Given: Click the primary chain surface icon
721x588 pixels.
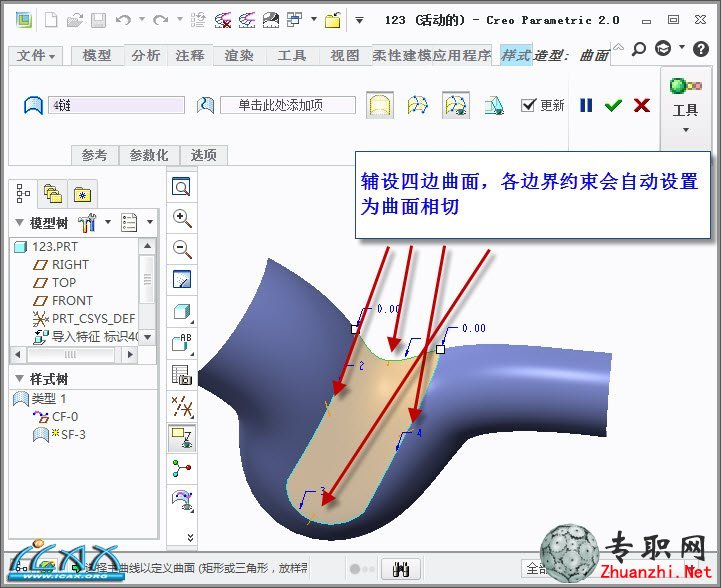Looking at the screenshot, I should (33, 105).
